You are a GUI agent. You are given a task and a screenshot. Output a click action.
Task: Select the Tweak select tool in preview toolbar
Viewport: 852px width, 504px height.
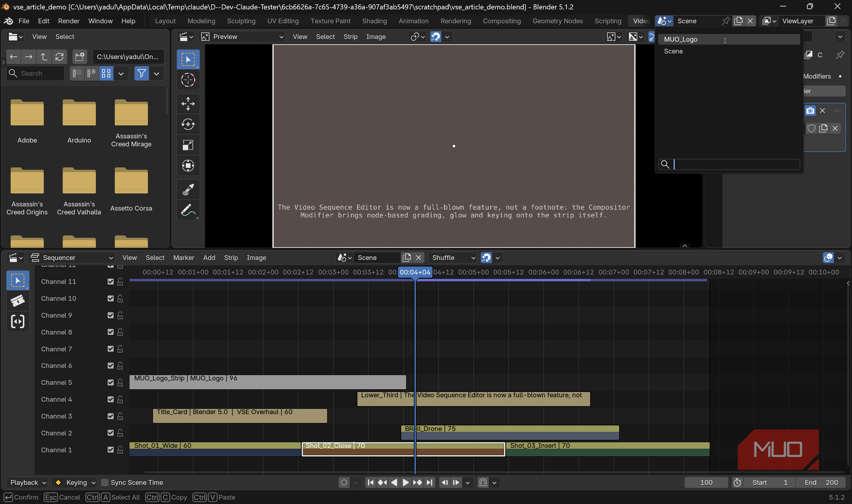[x=188, y=59]
